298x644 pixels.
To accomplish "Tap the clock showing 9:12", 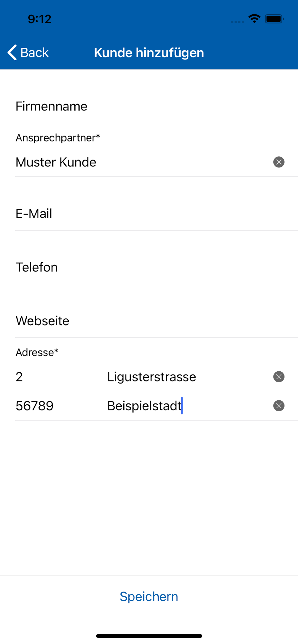I will point(40,19).
